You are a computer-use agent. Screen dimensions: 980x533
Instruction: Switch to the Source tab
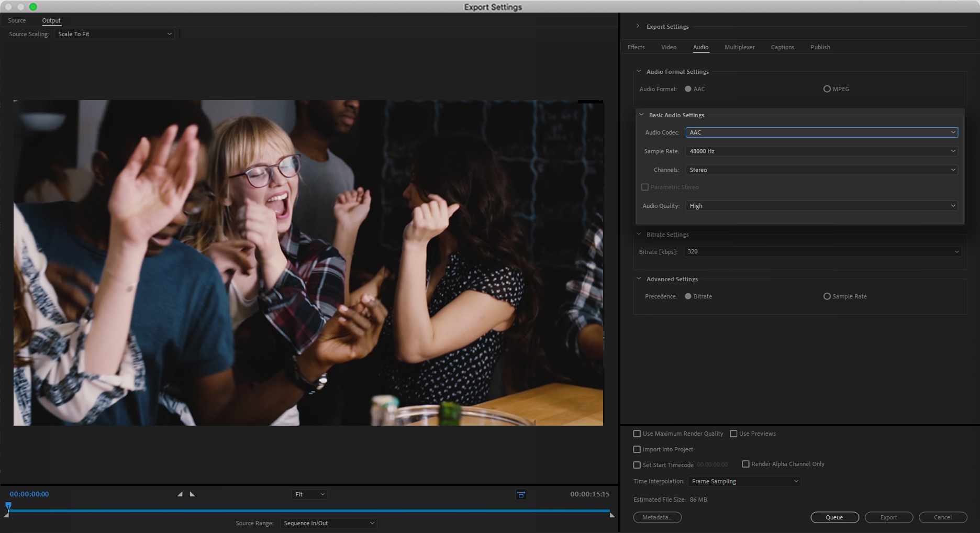point(17,20)
